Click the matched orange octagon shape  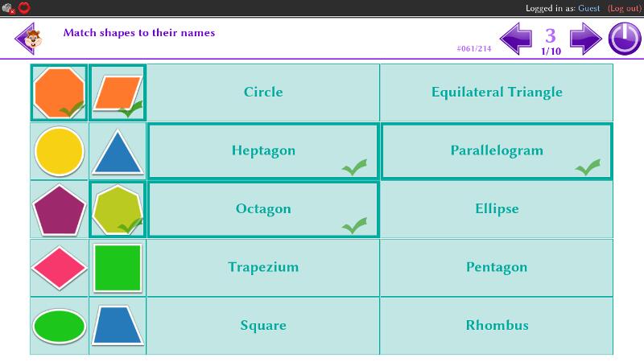point(60,92)
